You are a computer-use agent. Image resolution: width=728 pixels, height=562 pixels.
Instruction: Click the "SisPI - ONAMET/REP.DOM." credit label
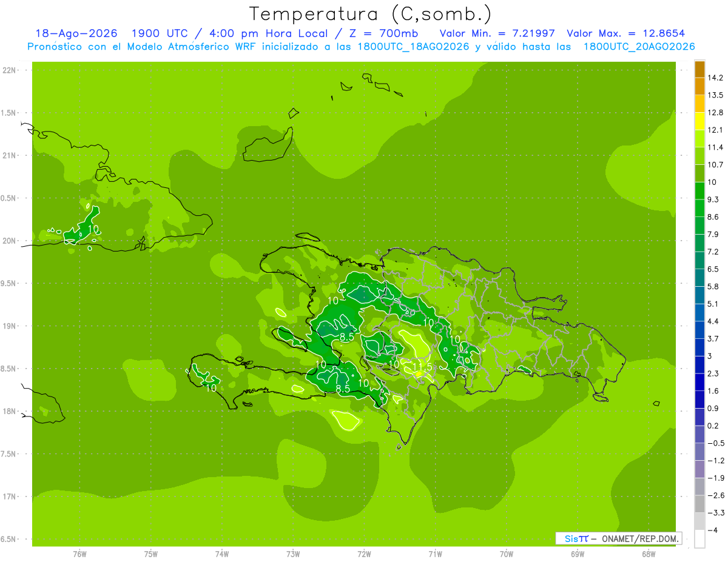click(618, 538)
